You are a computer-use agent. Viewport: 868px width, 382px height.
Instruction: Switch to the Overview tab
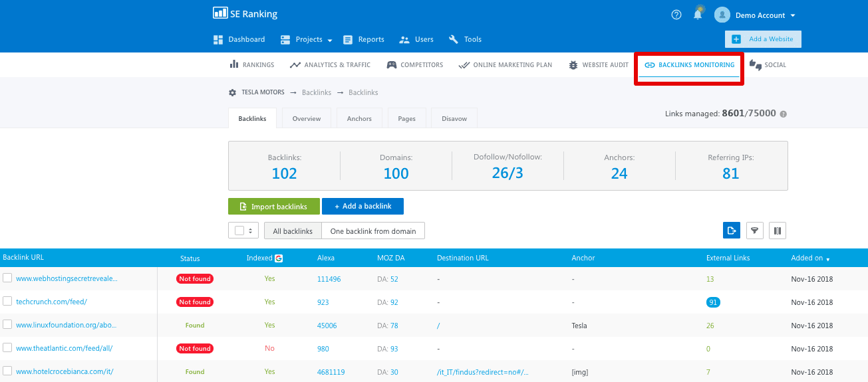[x=307, y=118]
